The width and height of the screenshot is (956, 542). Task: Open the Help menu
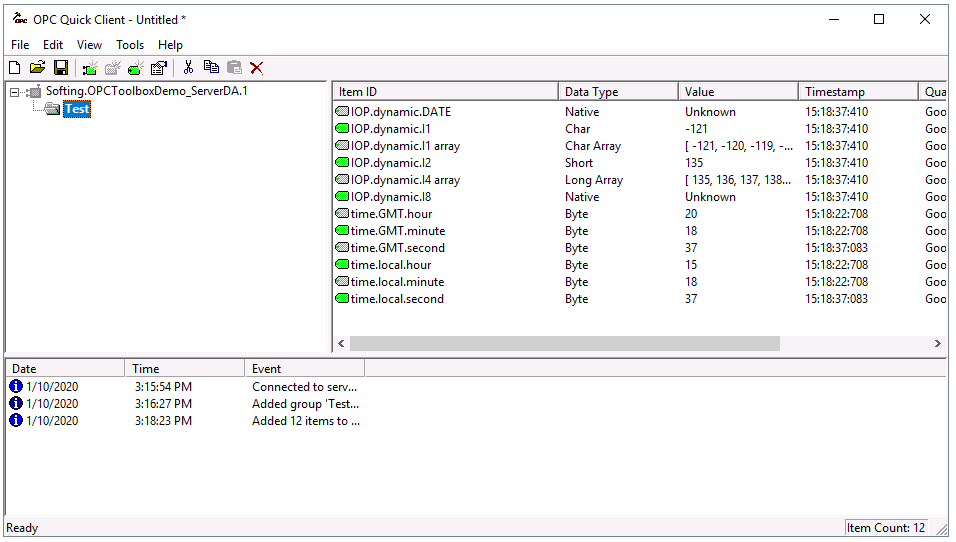[x=170, y=45]
